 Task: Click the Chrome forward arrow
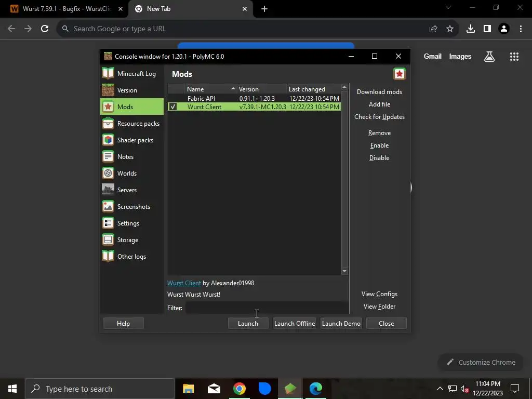pos(28,29)
